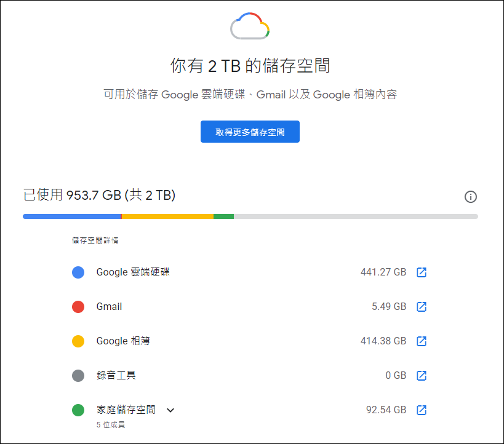The height and width of the screenshot is (444, 504).
Task: Click the blue Google 雲端硬碟 color dot
Action: pyautogui.click(x=78, y=272)
